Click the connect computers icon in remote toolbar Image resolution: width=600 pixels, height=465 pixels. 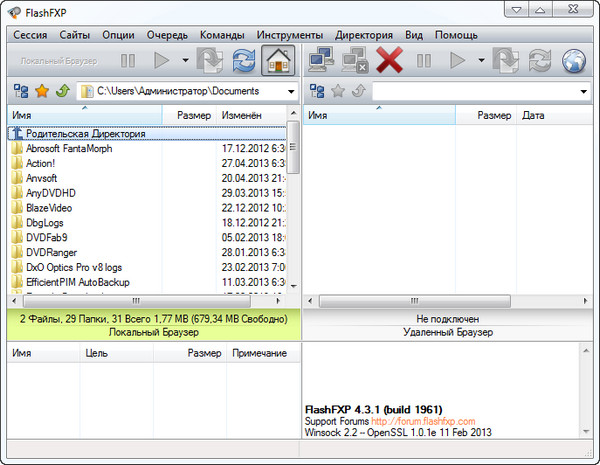point(319,61)
